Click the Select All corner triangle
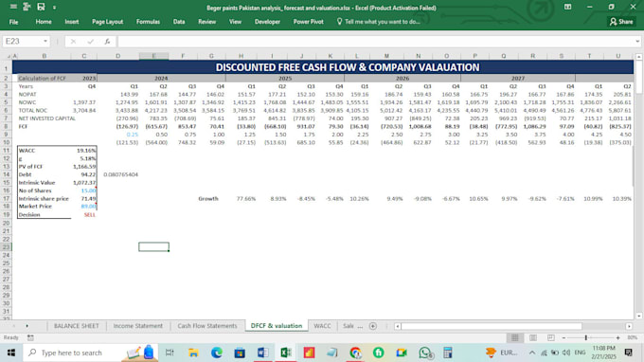Viewport: 644px width, 362px height. click(x=9, y=56)
